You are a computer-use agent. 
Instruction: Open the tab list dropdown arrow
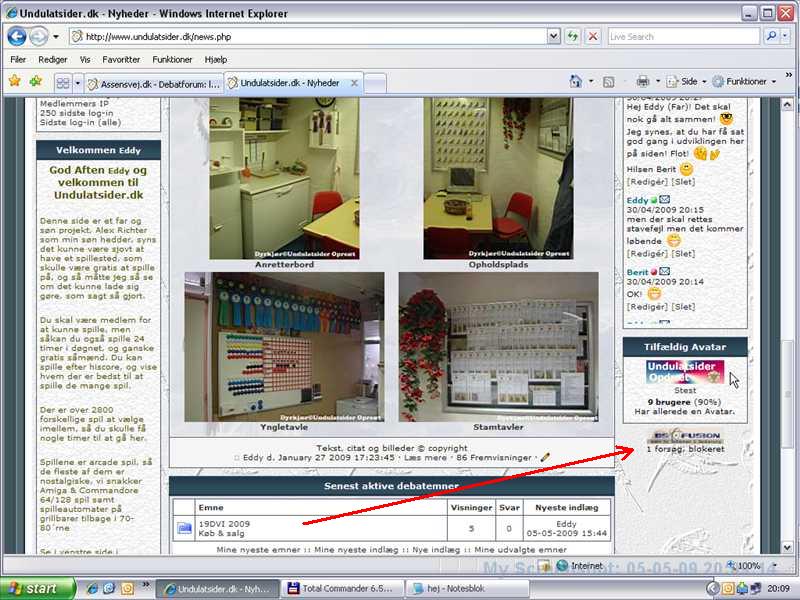click(78, 83)
